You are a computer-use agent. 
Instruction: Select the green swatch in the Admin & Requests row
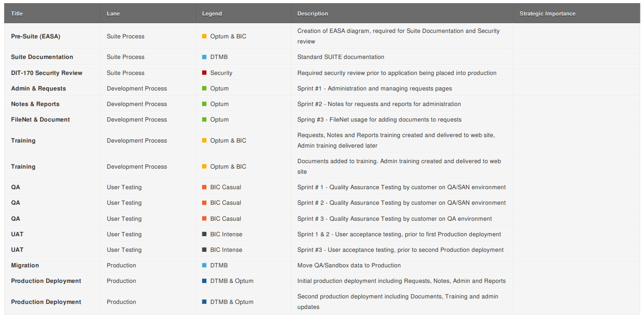[x=204, y=88]
